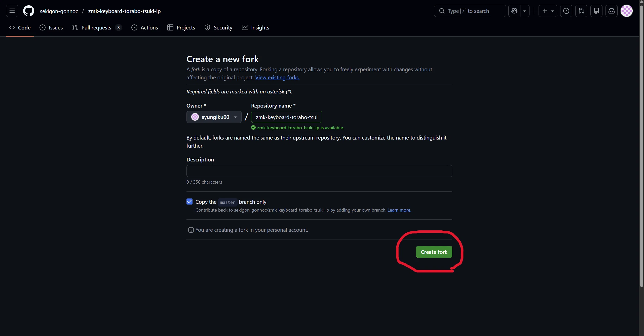Viewport: 644px width, 336px height.
Task: Open the zmk-keyboard-torabo-tsuki-lp repository link
Action: [124, 11]
